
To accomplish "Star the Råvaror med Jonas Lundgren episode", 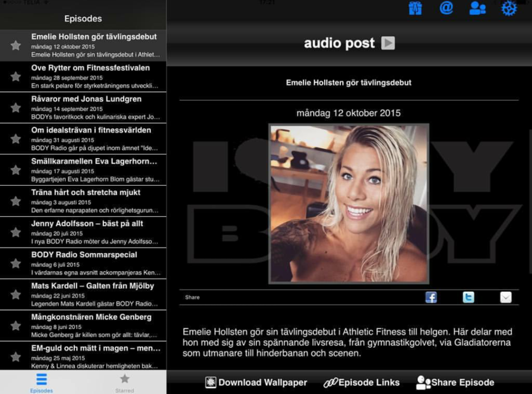I will tap(16, 108).
